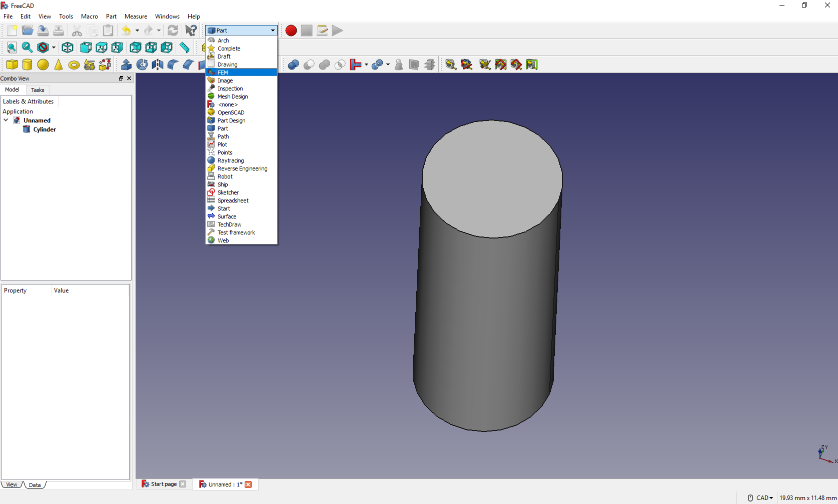Viewport: 838px width, 504px height.
Task: Click the yellow Cylinder primitive tool icon
Action: point(28,64)
